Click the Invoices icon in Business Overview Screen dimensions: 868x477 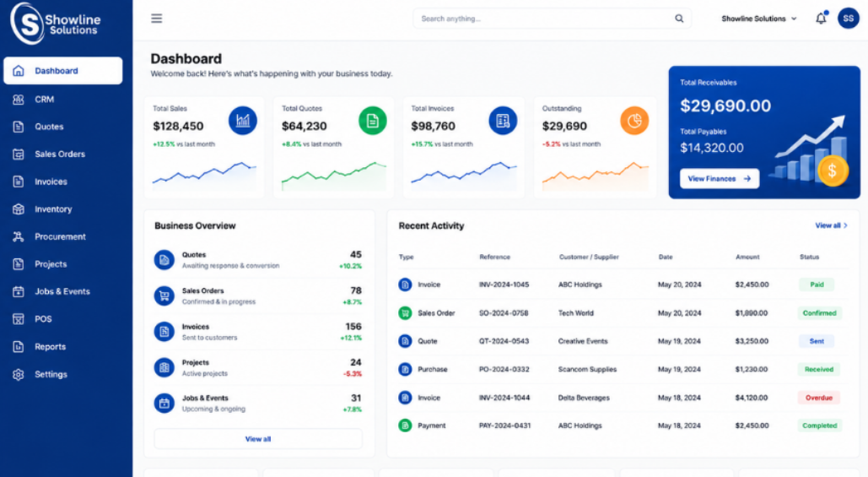click(164, 332)
